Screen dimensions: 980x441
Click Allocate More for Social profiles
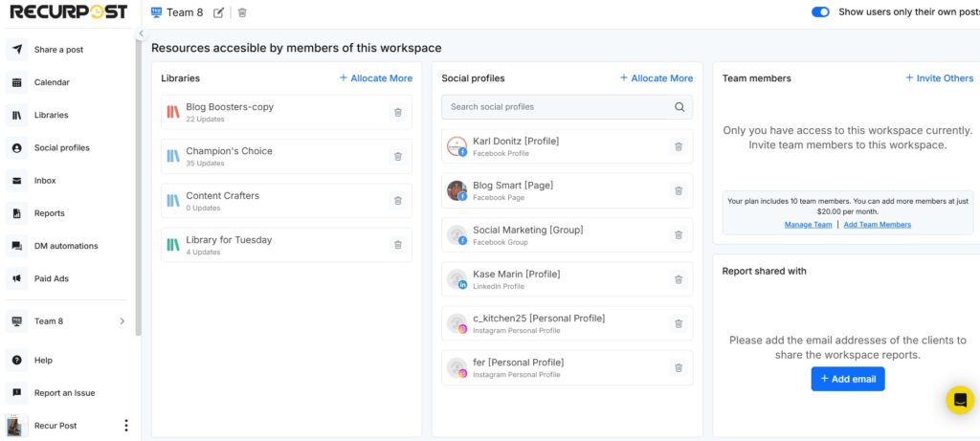[x=657, y=78]
